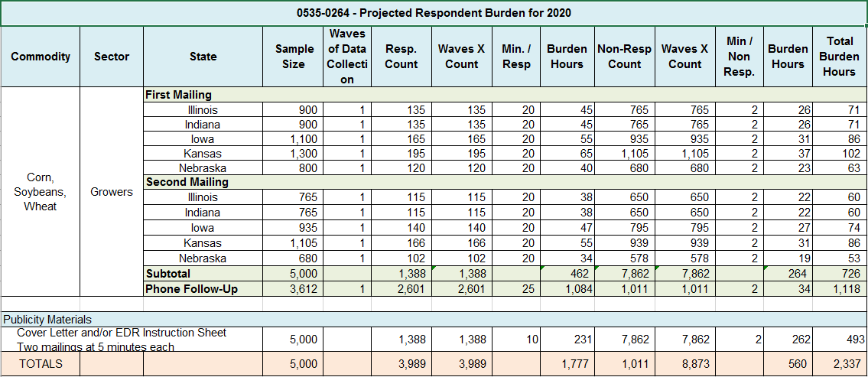868x377 pixels.
Task: Select burden hours '47' in second-mailing Iowa row
Action: 567,228
